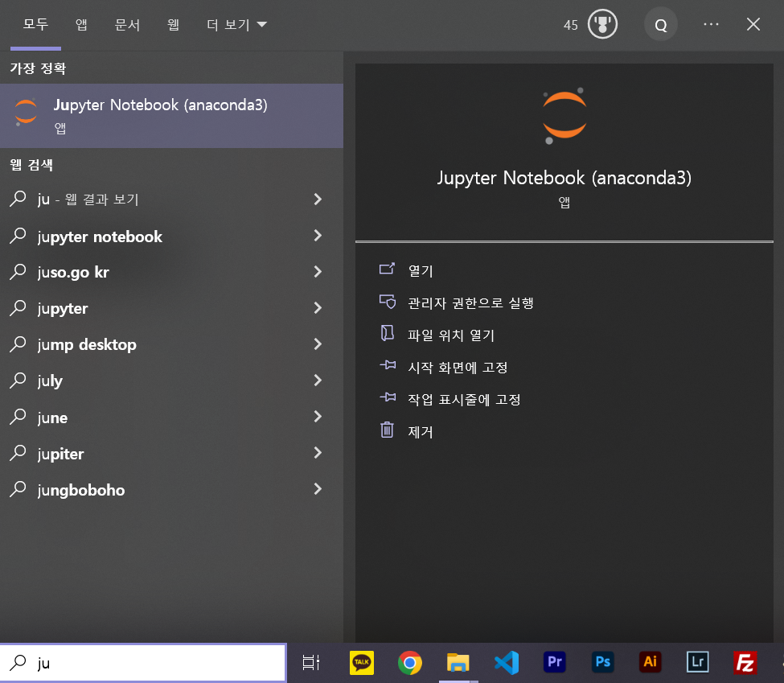This screenshot has height=683, width=784.
Task: Select the 'jungboboho' web suggestion
Action: point(81,491)
